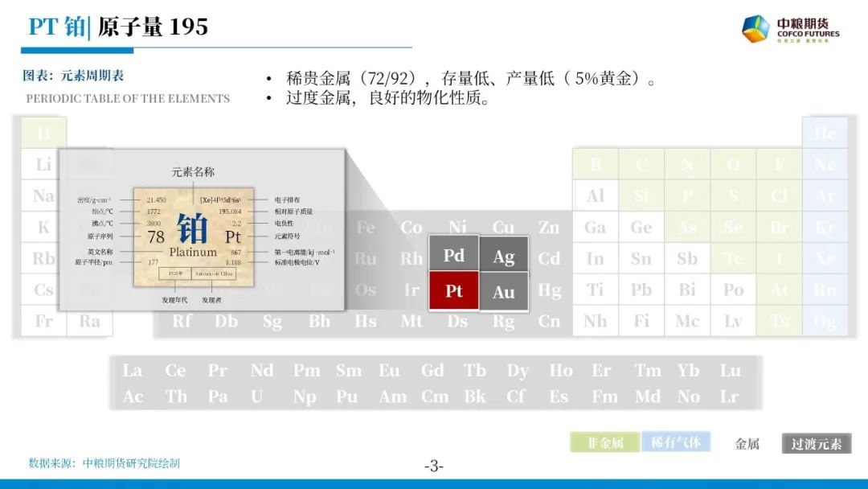Viewport: 868px width, 489px height.
Task: Click the word Platinum on card
Action: click(x=193, y=252)
